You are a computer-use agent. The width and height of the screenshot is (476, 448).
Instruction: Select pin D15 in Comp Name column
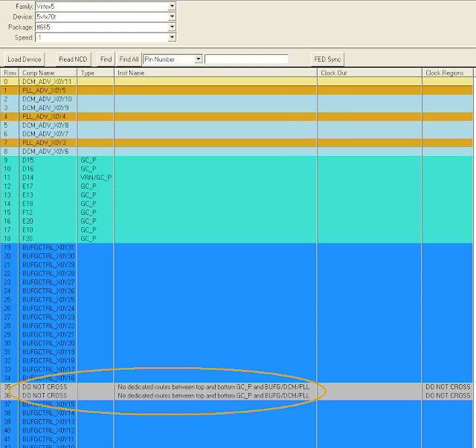(48, 160)
